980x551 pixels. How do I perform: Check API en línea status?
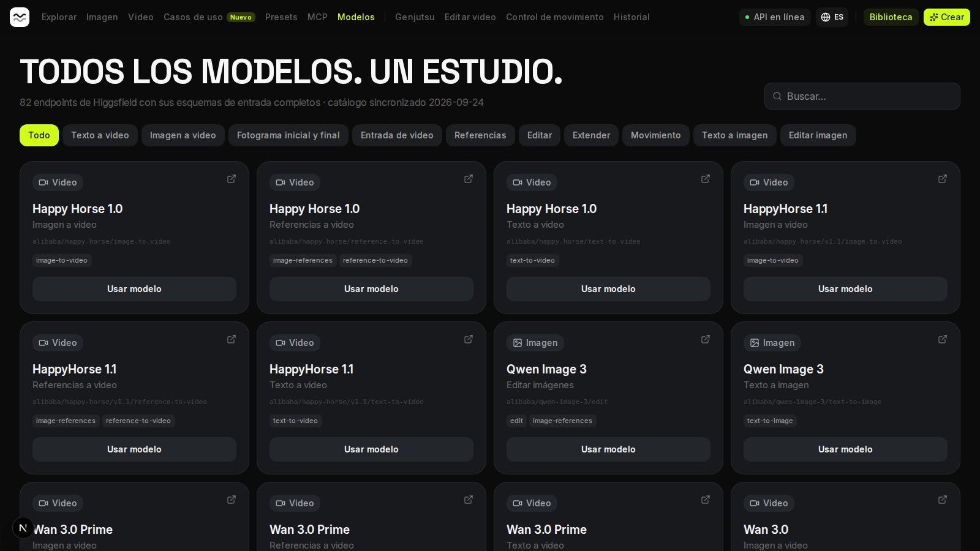click(775, 17)
